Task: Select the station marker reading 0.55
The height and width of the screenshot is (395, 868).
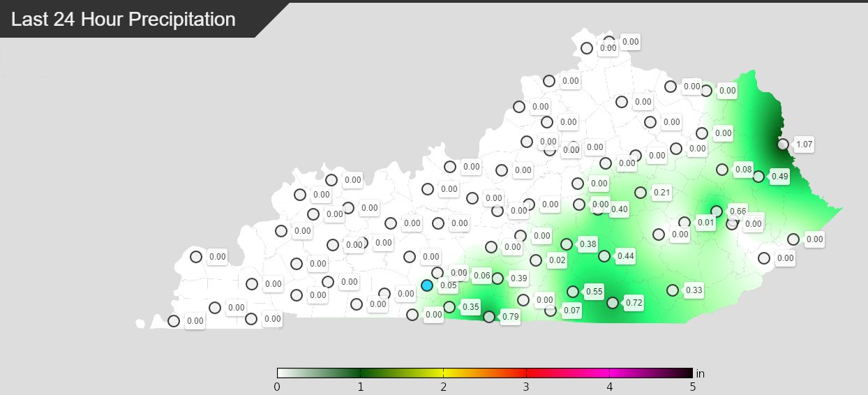Action: pyautogui.click(x=573, y=291)
